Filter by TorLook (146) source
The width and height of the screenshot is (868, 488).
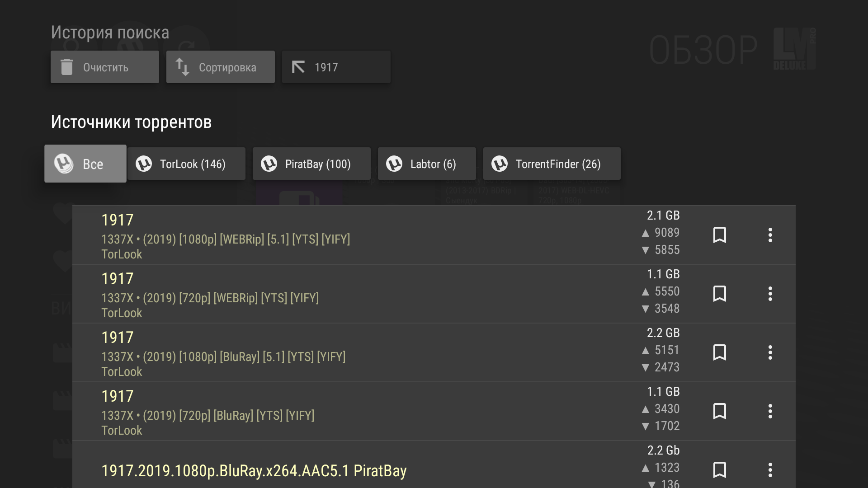click(187, 164)
